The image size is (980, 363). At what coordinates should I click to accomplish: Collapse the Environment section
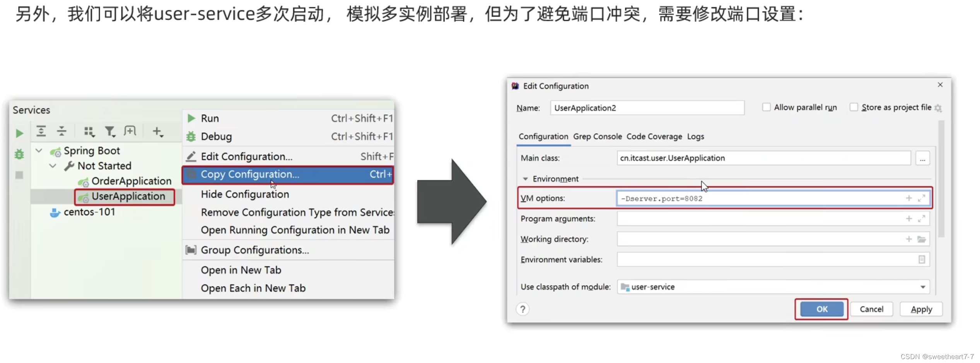pos(525,179)
